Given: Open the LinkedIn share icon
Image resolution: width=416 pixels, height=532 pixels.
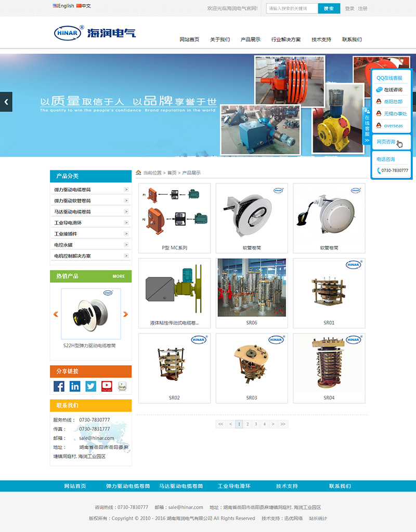Looking at the screenshot, I should [x=75, y=386].
